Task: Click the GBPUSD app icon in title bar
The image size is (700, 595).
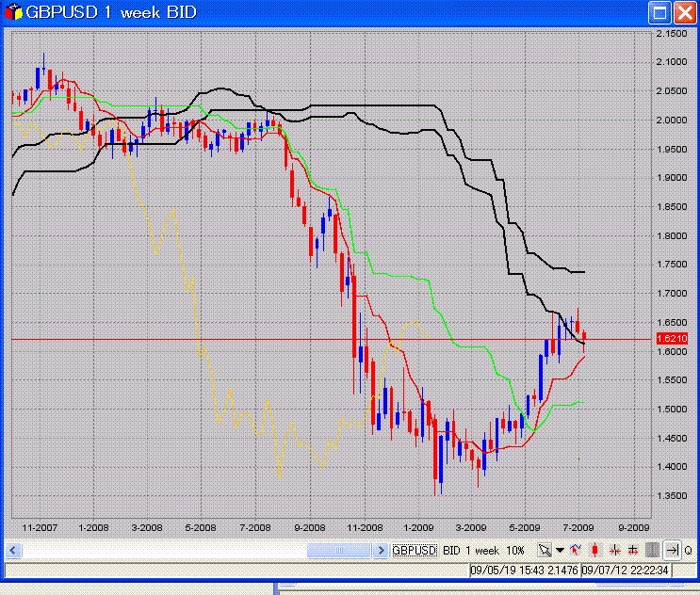Action: (x=13, y=12)
